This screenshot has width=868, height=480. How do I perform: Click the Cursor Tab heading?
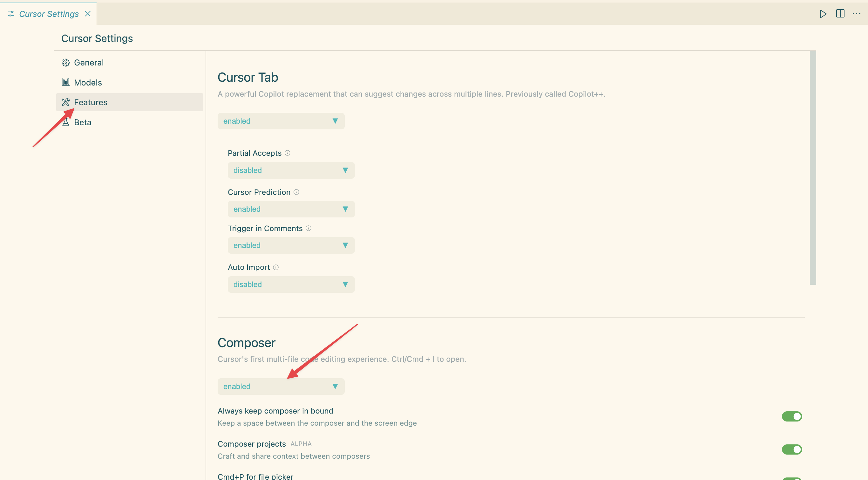248,78
